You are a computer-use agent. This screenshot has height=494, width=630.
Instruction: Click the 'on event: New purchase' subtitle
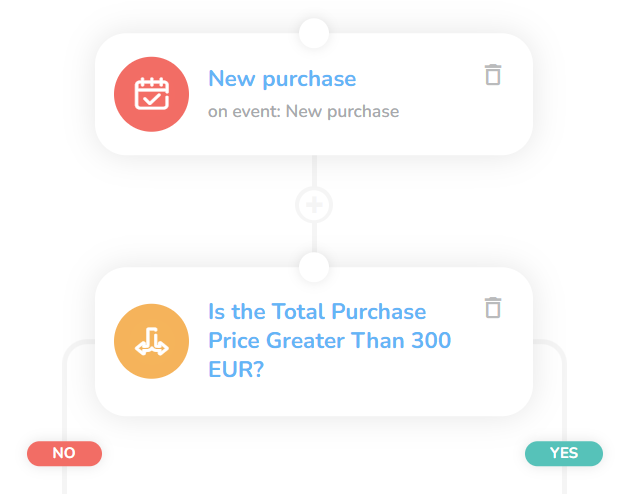click(303, 111)
